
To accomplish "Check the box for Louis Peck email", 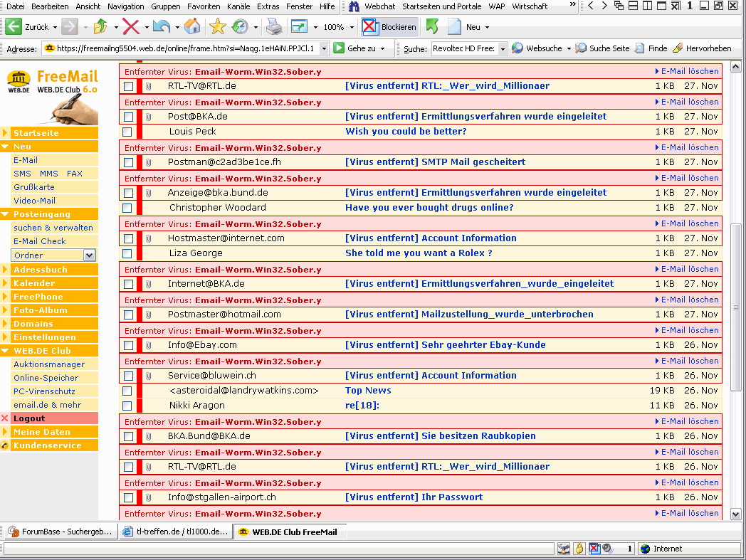I will pyautogui.click(x=127, y=132).
